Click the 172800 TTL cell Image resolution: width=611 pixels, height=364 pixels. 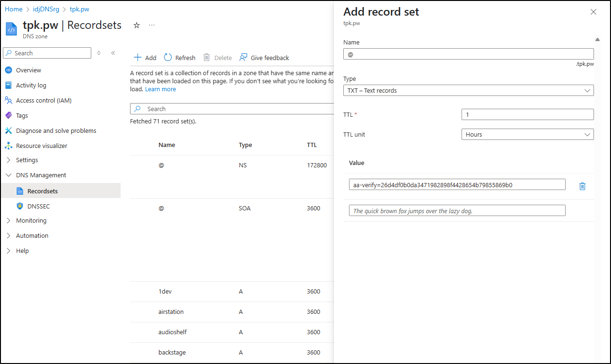[x=316, y=165]
